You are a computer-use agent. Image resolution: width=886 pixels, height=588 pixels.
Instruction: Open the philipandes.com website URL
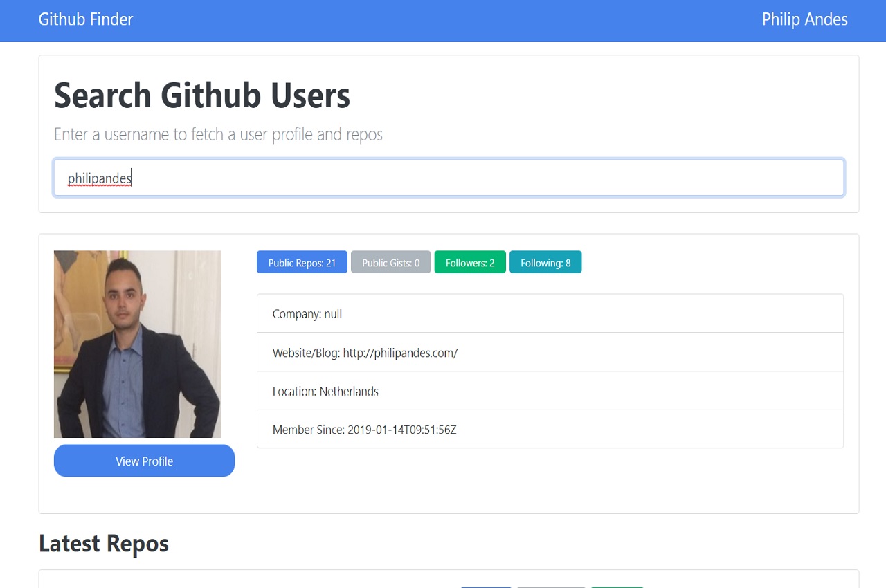pos(400,353)
